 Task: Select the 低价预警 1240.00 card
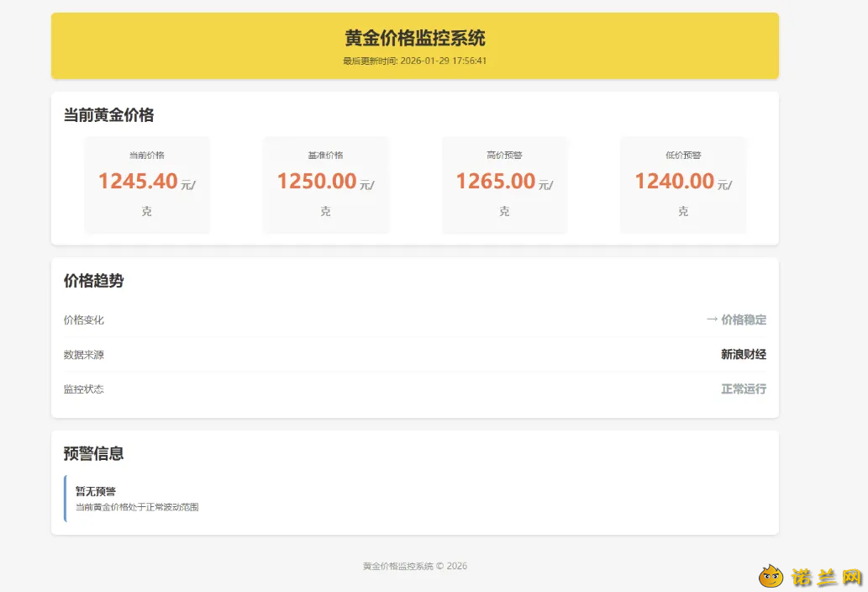(x=683, y=185)
